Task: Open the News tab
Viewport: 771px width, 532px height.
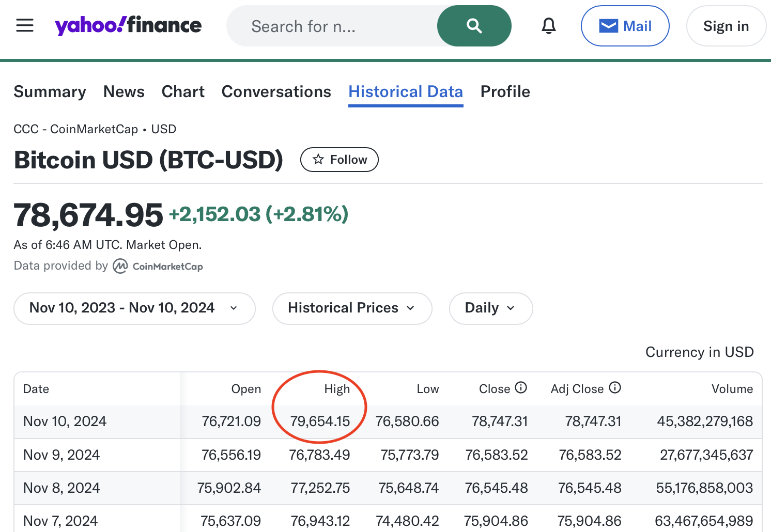Action: point(124,91)
